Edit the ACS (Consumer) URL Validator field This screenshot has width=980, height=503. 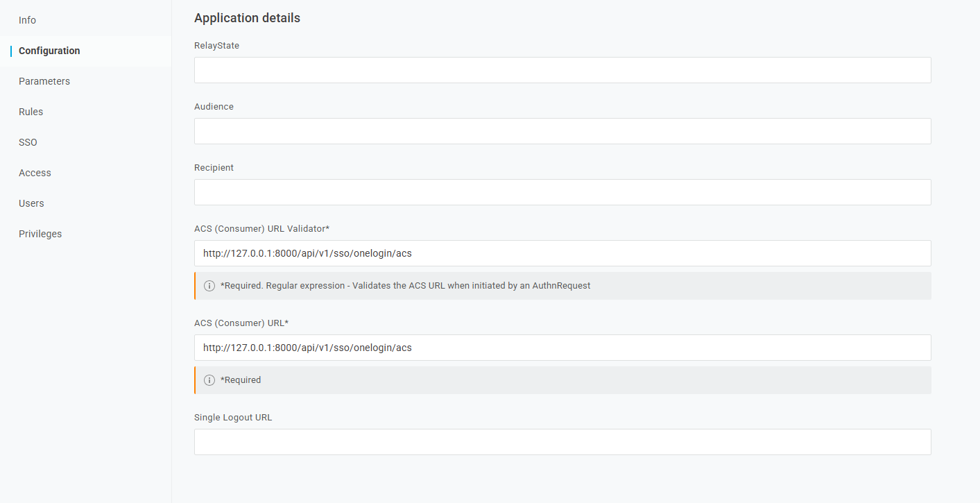tap(562, 253)
